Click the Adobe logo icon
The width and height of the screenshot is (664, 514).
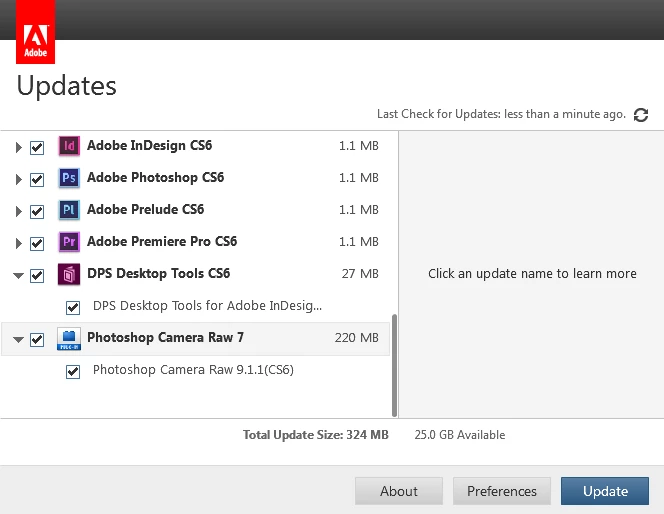[36, 32]
